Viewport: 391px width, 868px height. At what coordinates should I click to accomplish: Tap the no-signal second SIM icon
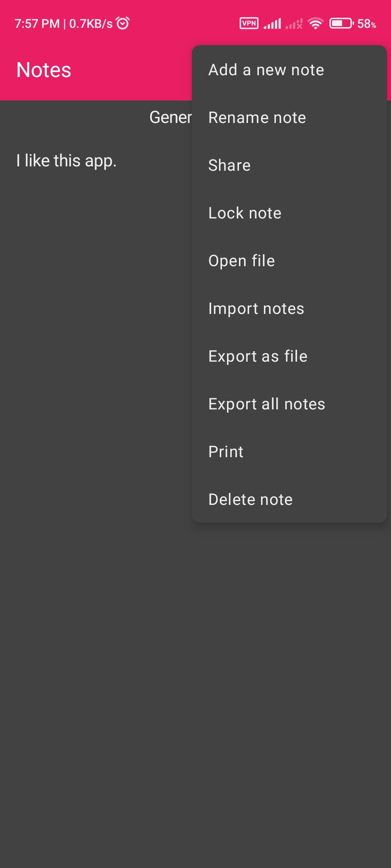pos(294,24)
